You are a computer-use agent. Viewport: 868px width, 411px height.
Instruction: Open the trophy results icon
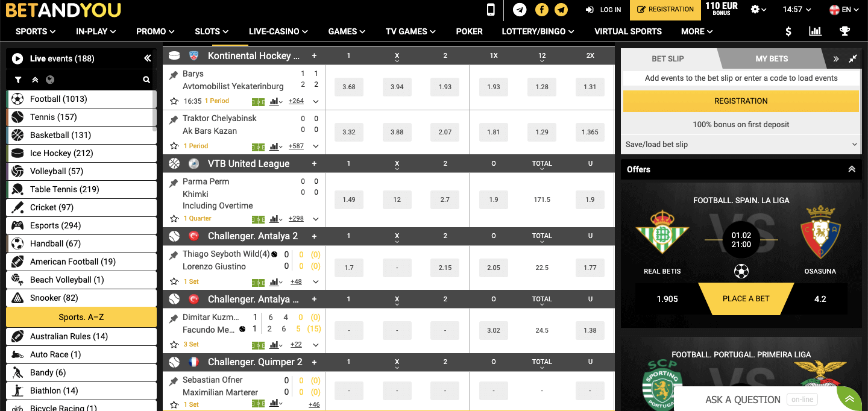[x=844, y=31]
